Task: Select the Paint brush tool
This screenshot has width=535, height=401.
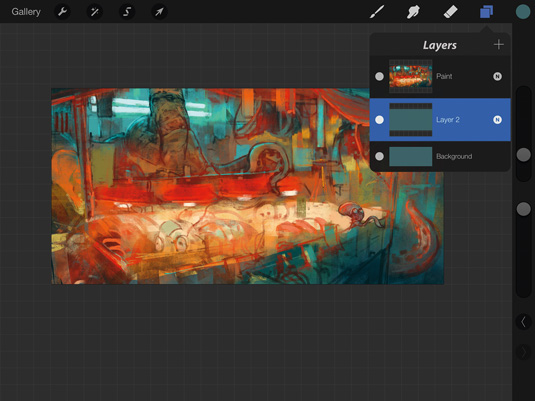Action: point(377,12)
